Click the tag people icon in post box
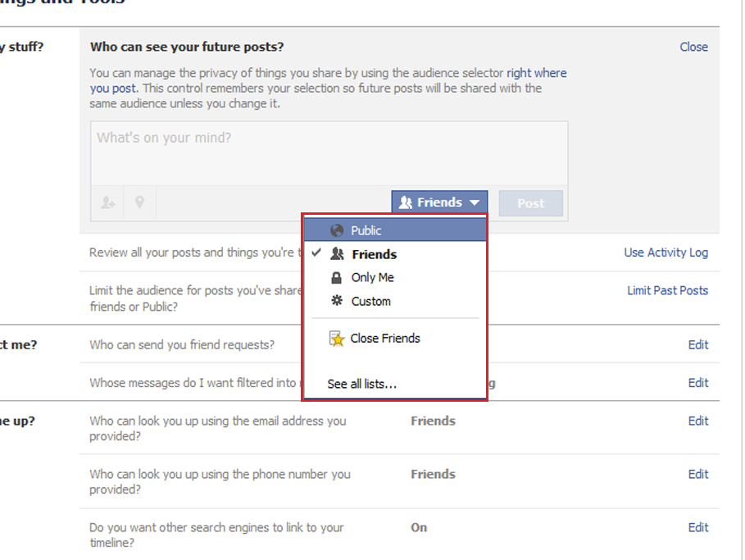Viewport: 745px width, 560px height. (x=108, y=203)
